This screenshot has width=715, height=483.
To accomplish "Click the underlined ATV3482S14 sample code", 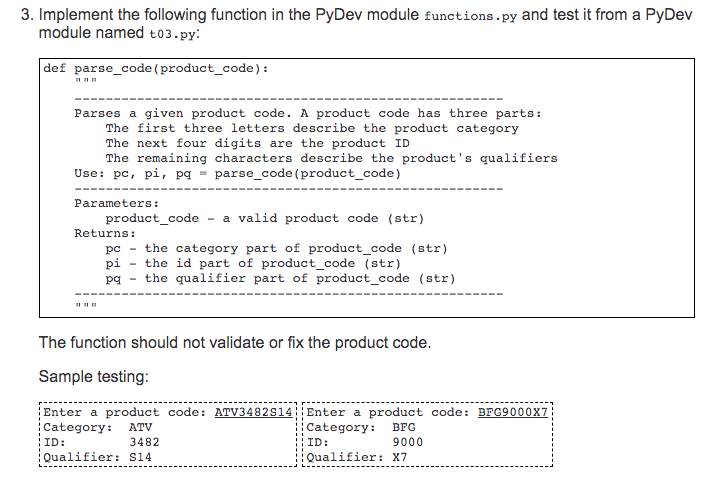I will (x=254, y=412).
